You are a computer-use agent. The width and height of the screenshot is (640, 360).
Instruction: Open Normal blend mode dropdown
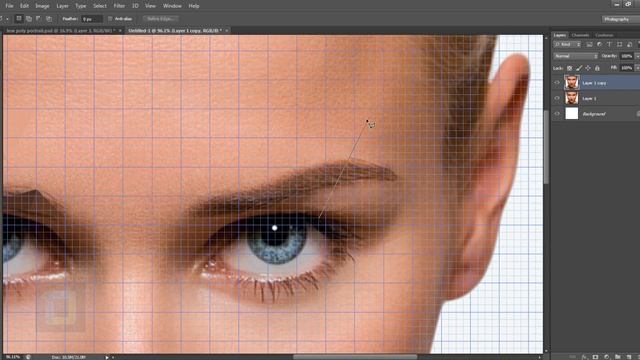click(x=576, y=56)
